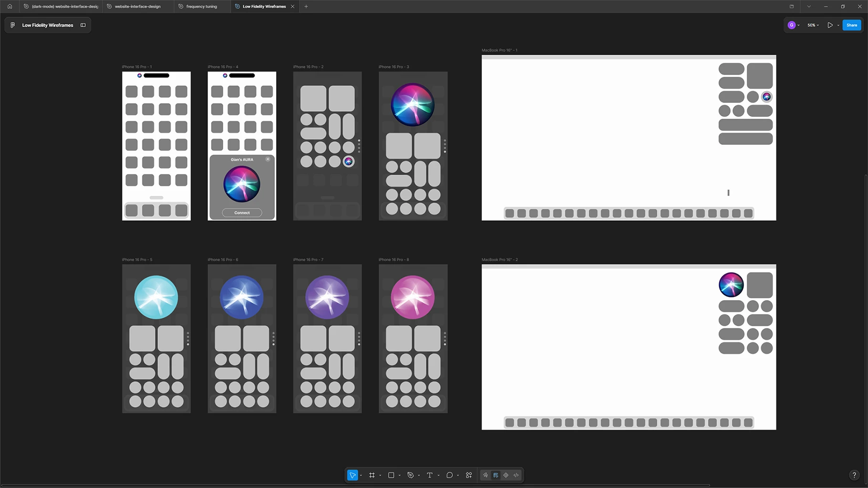Click the Connect button in iPhone 16 Pro - 4
868x488 pixels.
pyautogui.click(x=242, y=213)
